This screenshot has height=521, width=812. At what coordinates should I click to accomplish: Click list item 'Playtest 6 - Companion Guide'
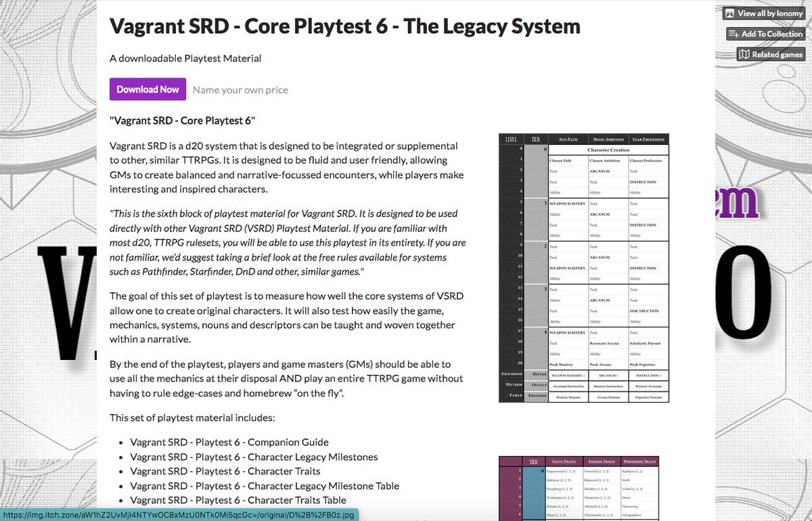pyautogui.click(x=229, y=443)
